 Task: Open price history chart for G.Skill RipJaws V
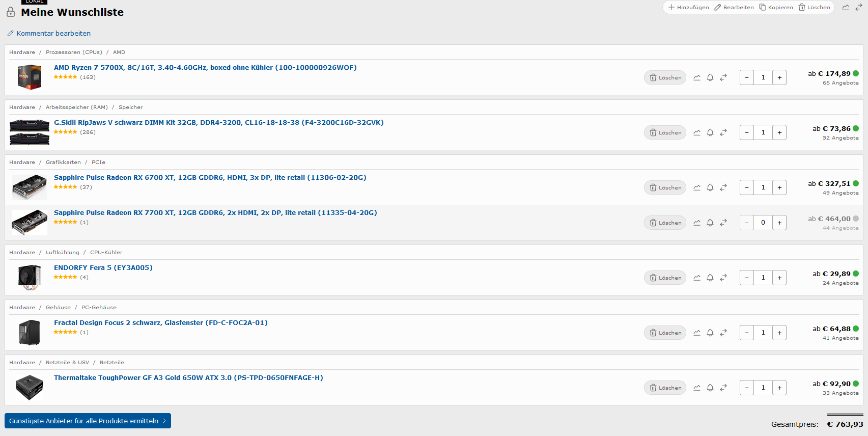pyautogui.click(x=697, y=132)
